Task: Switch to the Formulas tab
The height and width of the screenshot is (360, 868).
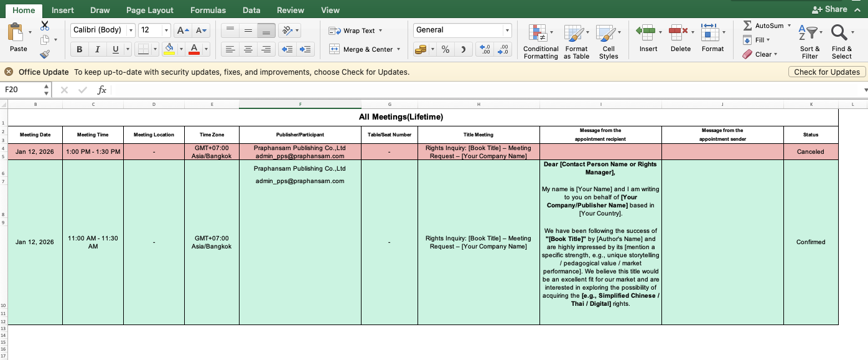Action: click(x=208, y=10)
